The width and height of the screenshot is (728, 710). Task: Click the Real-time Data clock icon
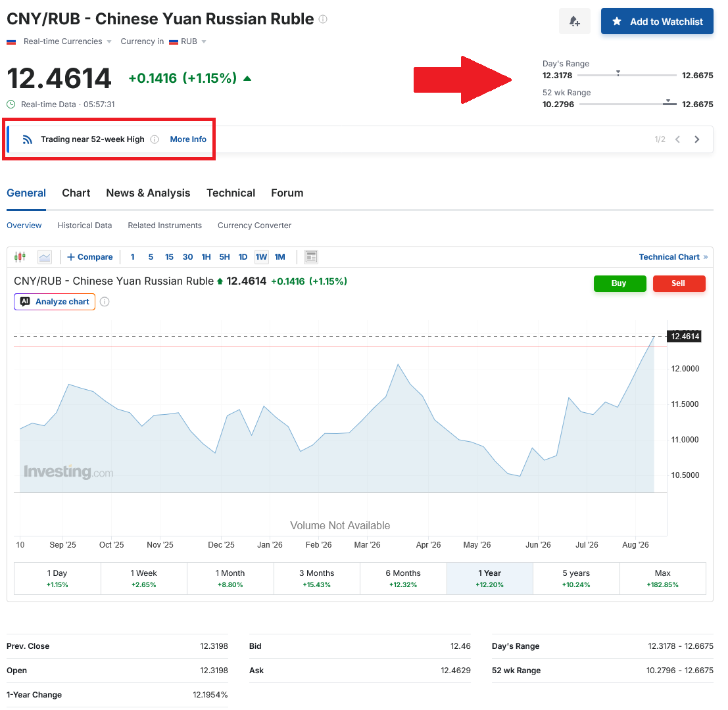pos(11,105)
